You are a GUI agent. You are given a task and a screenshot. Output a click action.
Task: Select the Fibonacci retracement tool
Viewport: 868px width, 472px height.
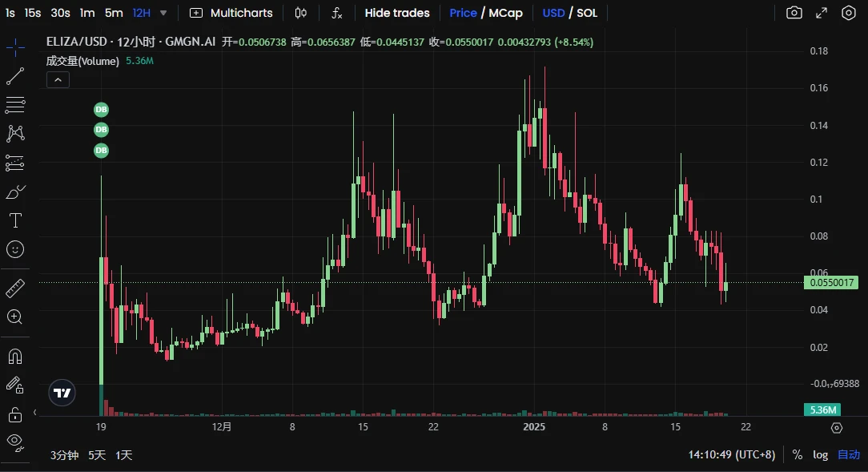coord(15,105)
